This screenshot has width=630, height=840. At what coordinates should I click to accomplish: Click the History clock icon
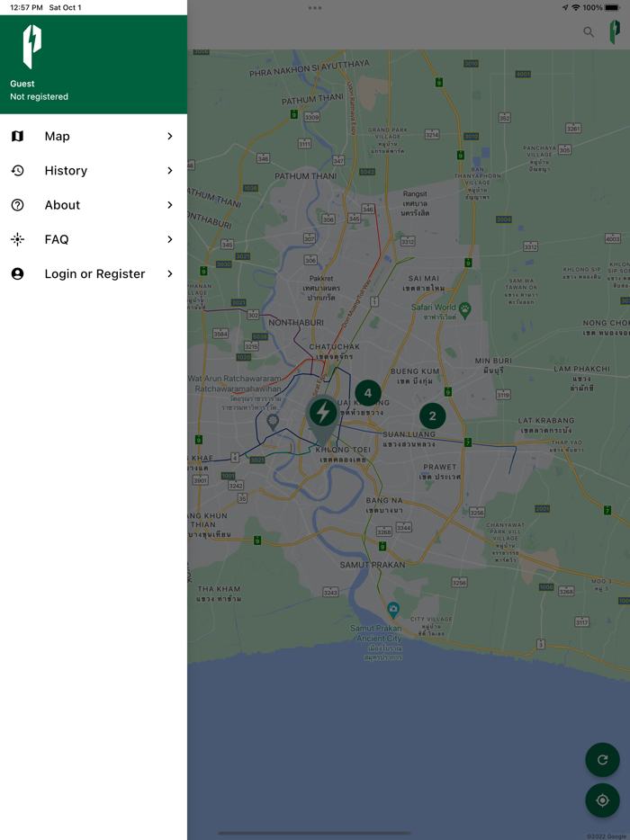17,170
